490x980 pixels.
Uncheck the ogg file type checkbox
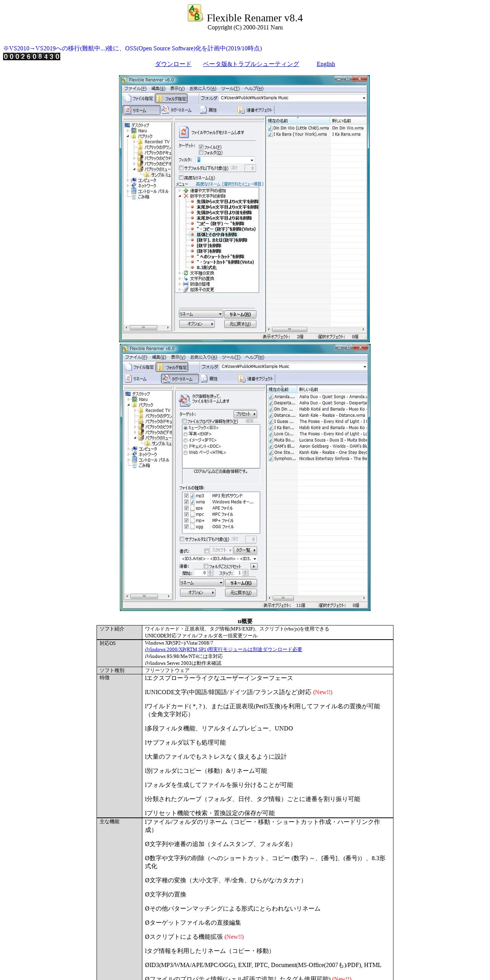click(x=187, y=527)
